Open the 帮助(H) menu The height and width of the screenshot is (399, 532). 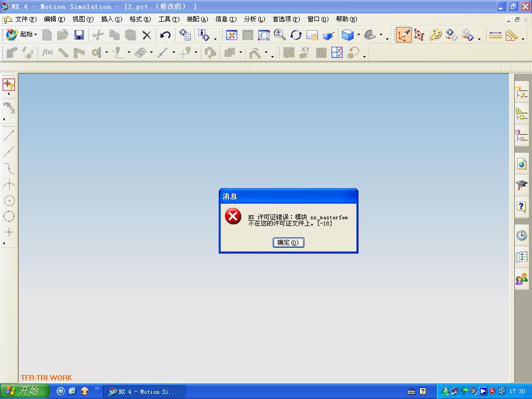pyautogui.click(x=347, y=19)
